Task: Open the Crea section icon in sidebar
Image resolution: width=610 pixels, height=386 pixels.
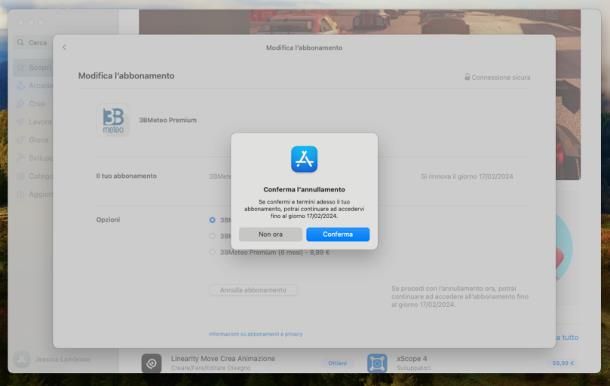Action: pyautogui.click(x=21, y=104)
